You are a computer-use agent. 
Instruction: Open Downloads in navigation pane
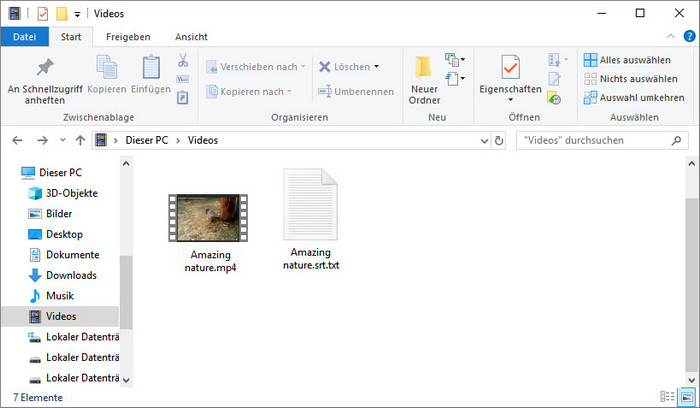point(71,275)
